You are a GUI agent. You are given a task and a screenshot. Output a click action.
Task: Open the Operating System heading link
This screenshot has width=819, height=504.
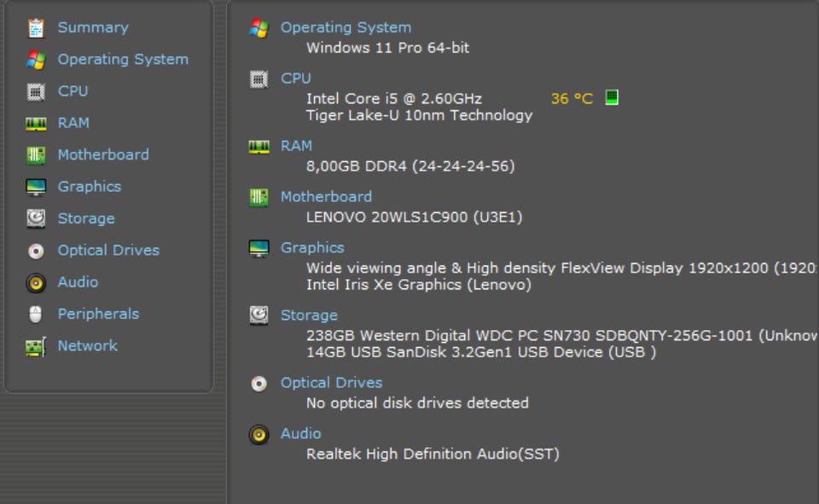[x=346, y=27]
